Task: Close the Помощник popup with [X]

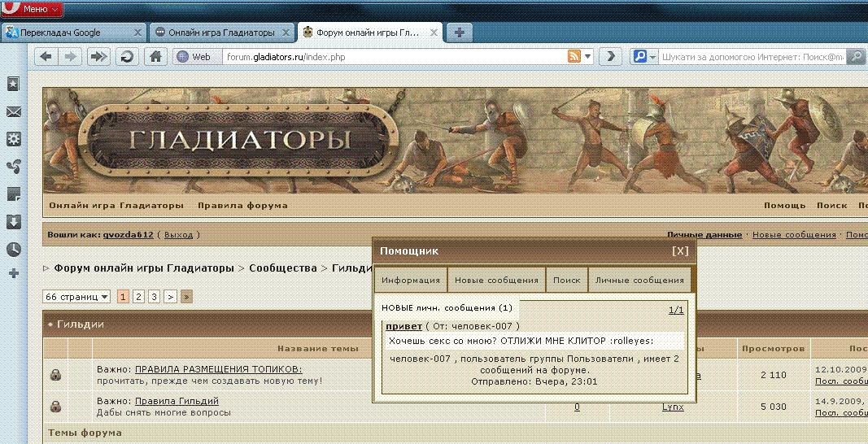Action: [680, 251]
